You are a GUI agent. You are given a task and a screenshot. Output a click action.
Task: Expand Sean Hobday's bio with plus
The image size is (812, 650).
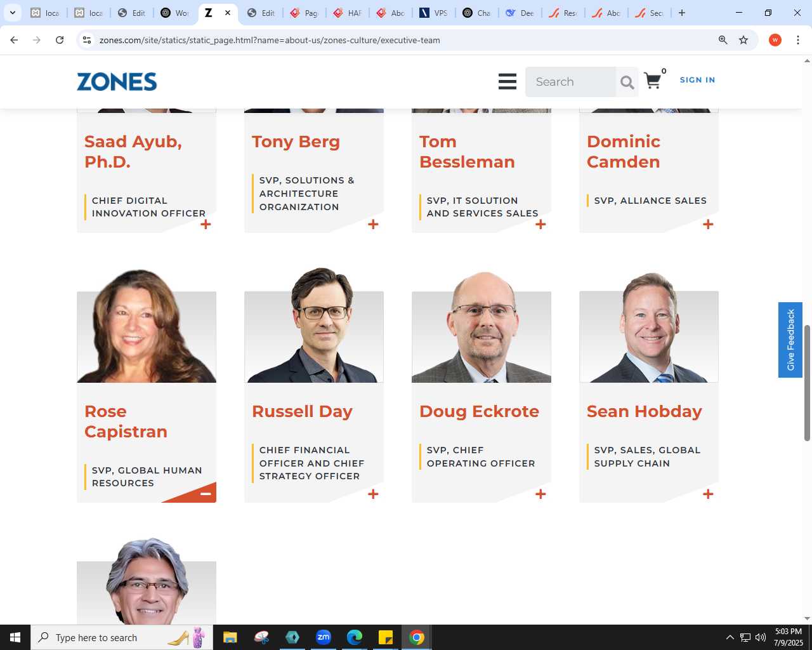tap(708, 494)
